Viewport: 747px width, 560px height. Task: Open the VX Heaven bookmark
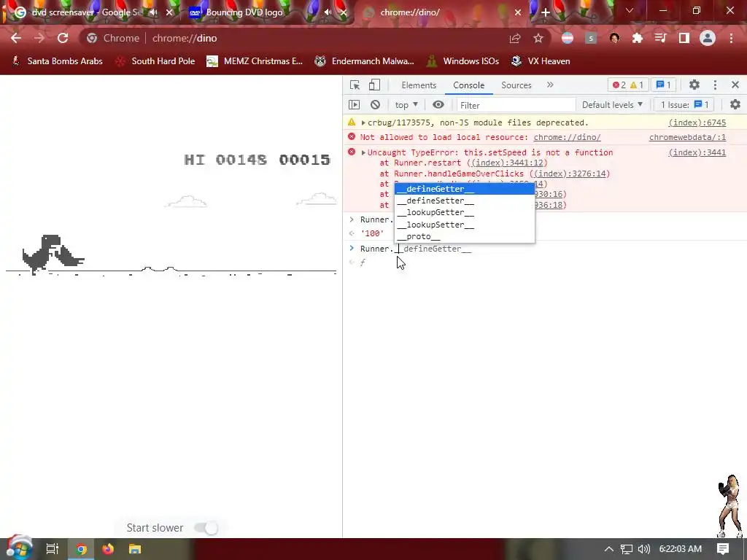(x=541, y=61)
